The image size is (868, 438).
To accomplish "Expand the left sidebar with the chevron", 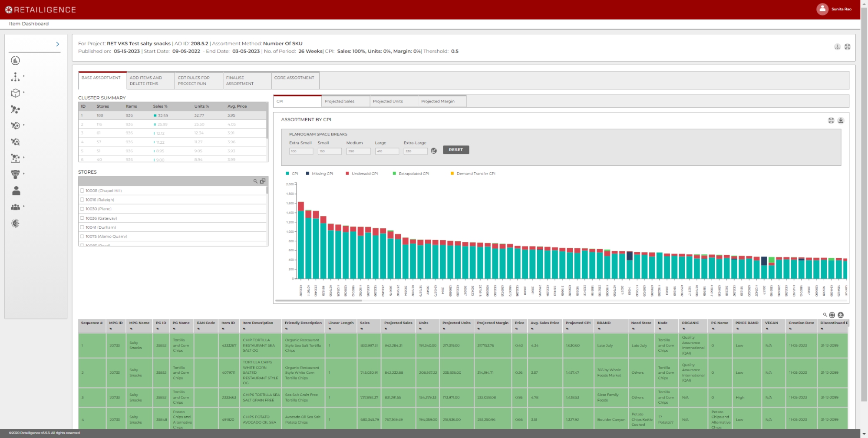I will 58,44.
